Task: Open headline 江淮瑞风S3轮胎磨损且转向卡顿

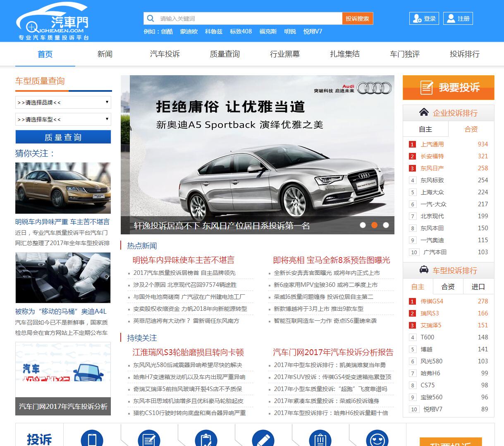Action: (x=188, y=352)
